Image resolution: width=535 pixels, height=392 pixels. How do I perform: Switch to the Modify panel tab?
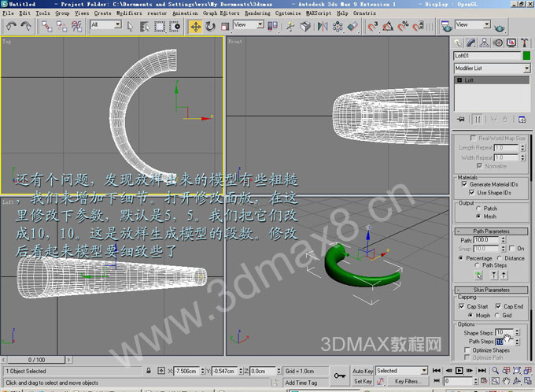tap(470, 43)
